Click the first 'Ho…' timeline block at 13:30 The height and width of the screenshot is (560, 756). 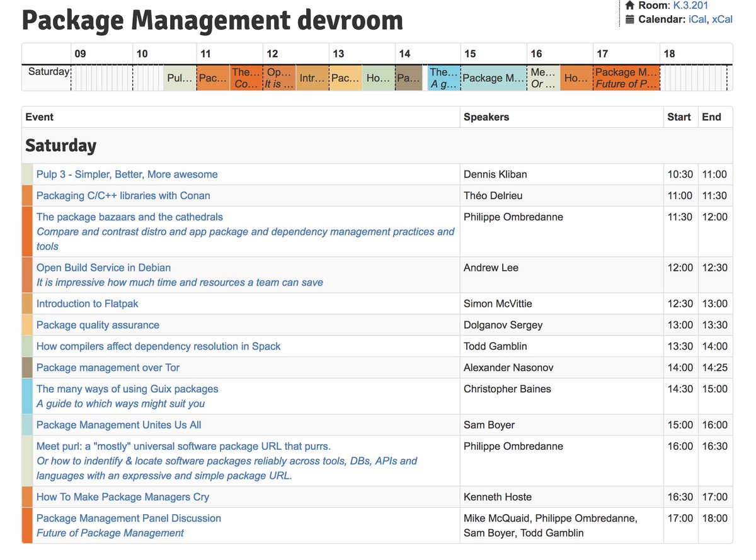point(379,78)
